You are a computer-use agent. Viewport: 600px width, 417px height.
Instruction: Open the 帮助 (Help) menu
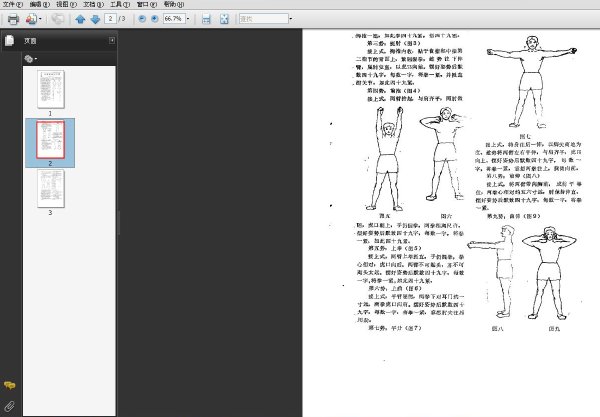coord(173,4)
